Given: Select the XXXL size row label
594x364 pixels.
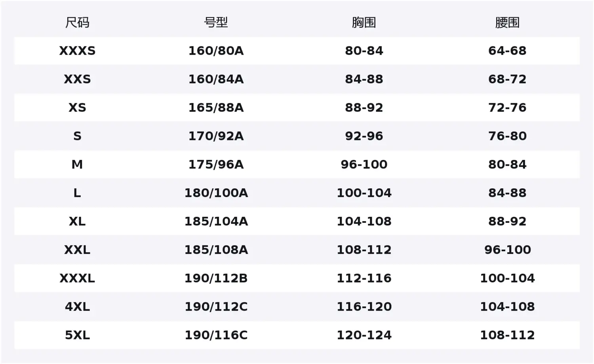Looking at the screenshot, I should [x=77, y=278].
